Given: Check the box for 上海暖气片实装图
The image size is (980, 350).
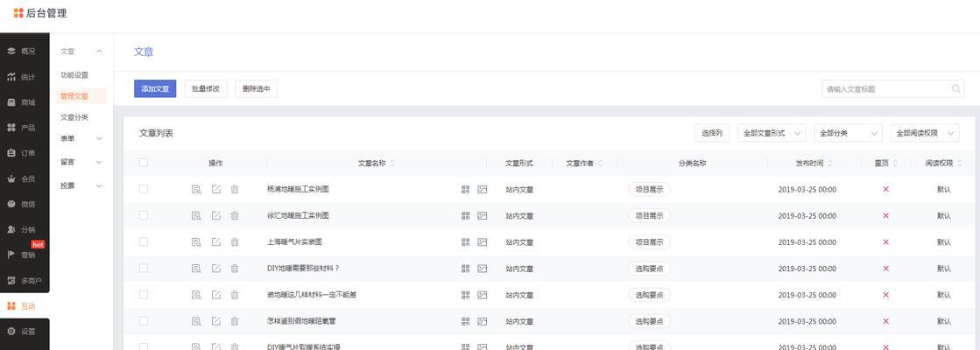Looking at the screenshot, I should [144, 241].
